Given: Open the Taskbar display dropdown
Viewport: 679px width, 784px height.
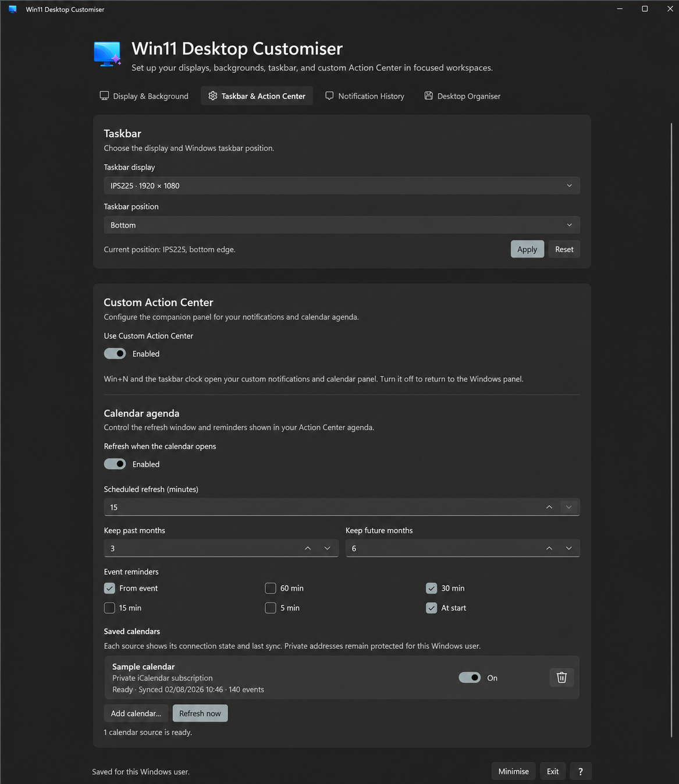Looking at the screenshot, I should coord(342,186).
